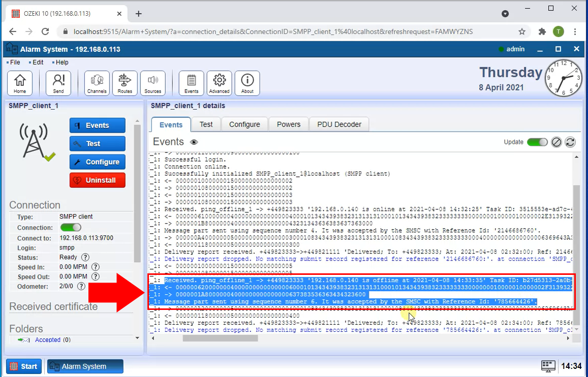Go back in browser history

[x=13, y=32]
